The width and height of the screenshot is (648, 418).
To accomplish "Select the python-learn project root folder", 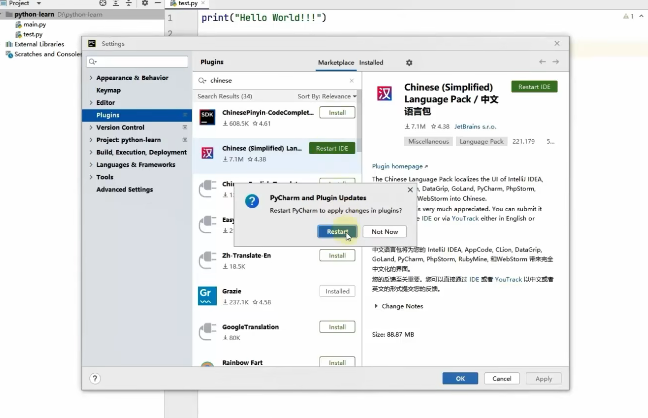I will 34,14.
